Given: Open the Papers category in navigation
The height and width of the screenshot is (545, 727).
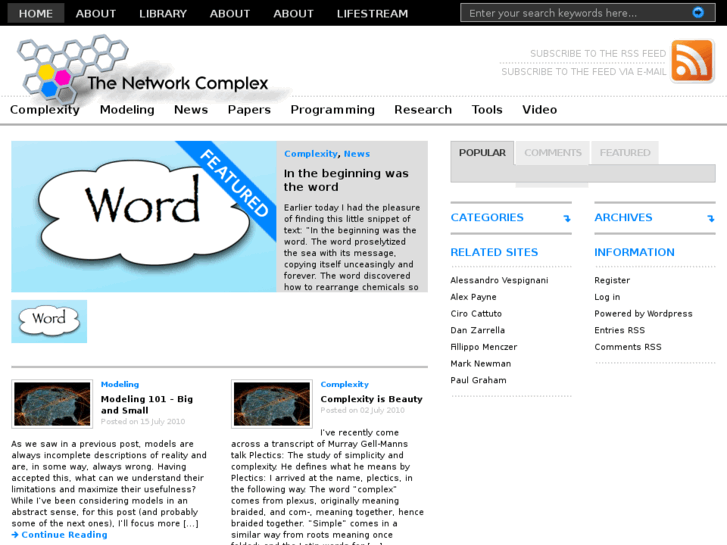Looking at the screenshot, I should [x=249, y=109].
